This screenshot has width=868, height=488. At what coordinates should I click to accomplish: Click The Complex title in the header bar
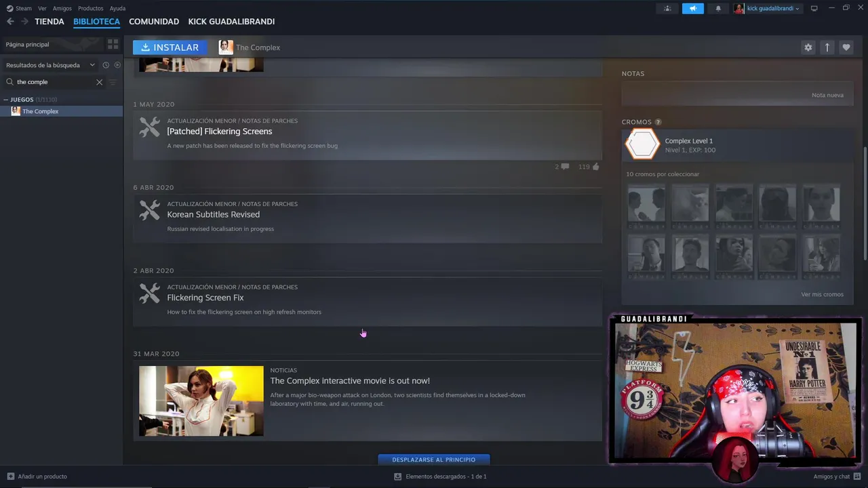[258, 47]
